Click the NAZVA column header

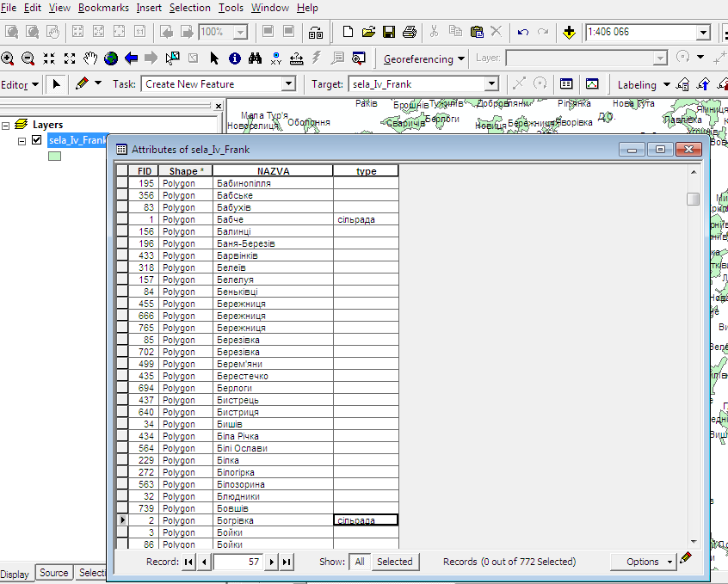pos(273,171)
